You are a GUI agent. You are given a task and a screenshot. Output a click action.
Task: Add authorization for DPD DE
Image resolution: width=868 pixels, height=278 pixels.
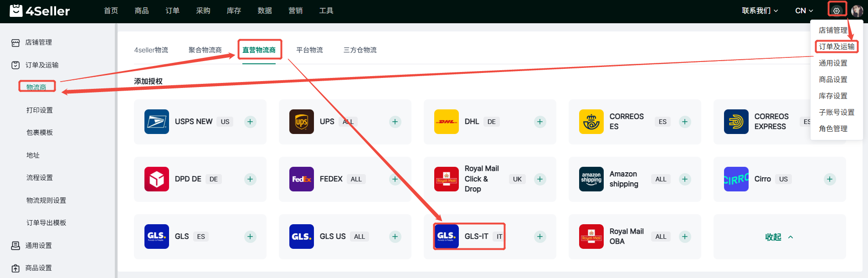[x=250, y=179]
